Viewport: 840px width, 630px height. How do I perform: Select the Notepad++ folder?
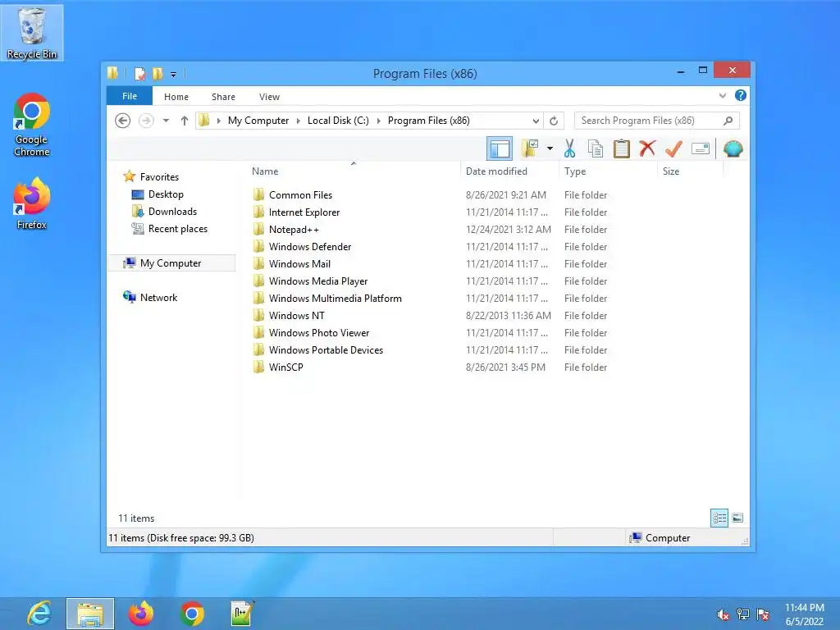tap(294, 230)
